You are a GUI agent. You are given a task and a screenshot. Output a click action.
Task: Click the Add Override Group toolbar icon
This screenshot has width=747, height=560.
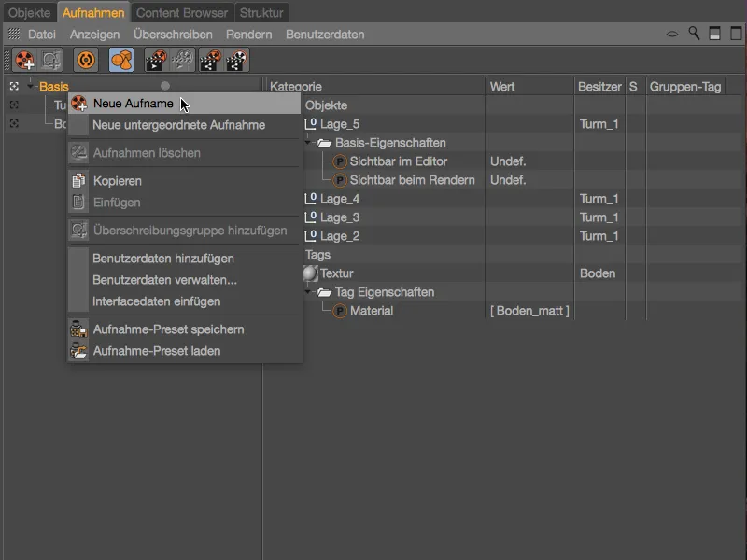tap(50, 60)
